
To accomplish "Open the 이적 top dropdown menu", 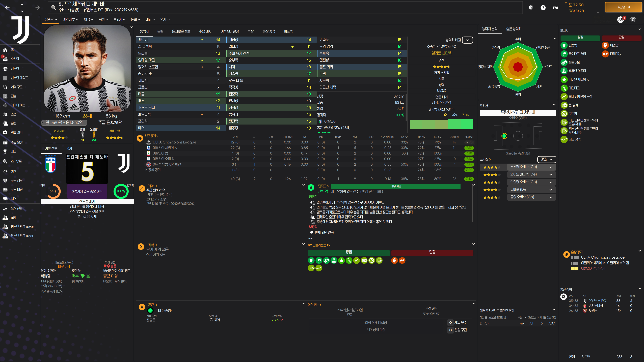I will point(88,19).
